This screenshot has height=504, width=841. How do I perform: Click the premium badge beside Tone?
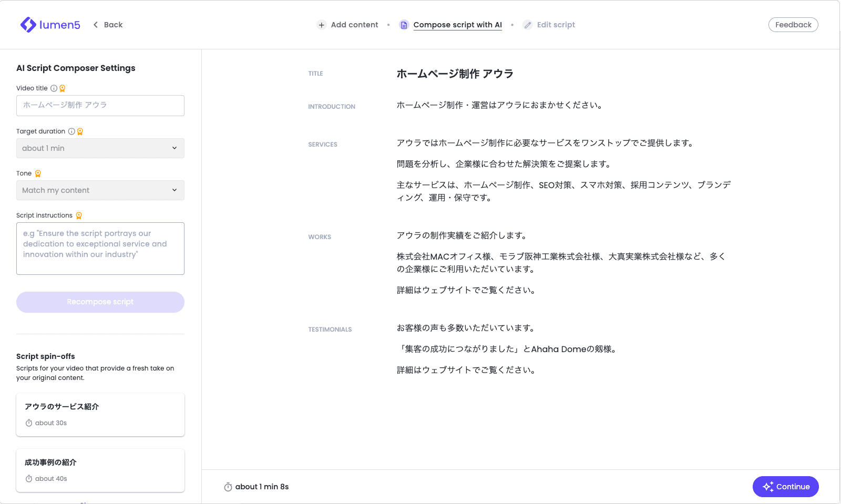pos(38,173)
